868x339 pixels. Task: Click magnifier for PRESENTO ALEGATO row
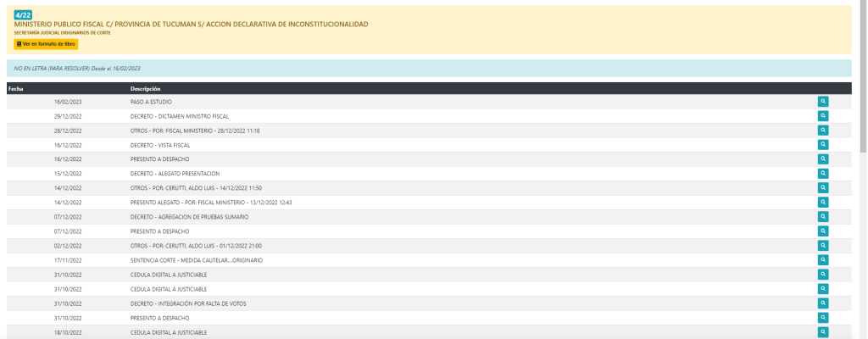(x=823, y=203)
